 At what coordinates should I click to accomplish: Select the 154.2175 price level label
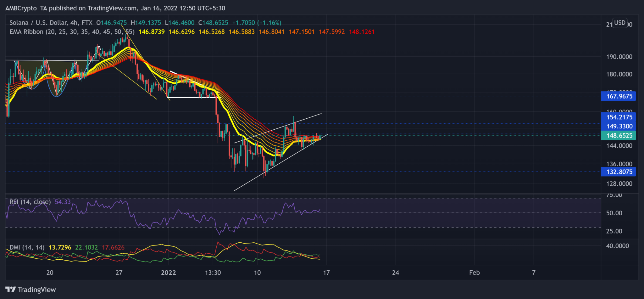click(x=619, y=117)
